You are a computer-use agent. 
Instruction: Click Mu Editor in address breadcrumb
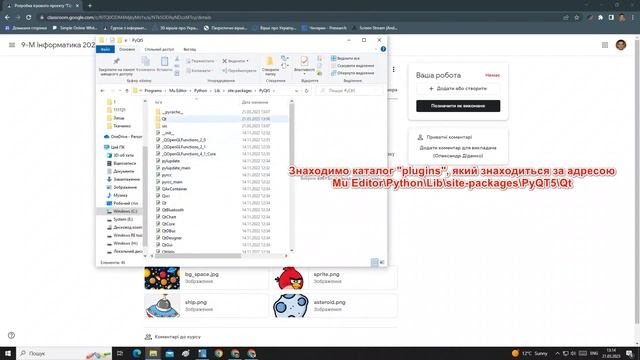click(178, 91)
